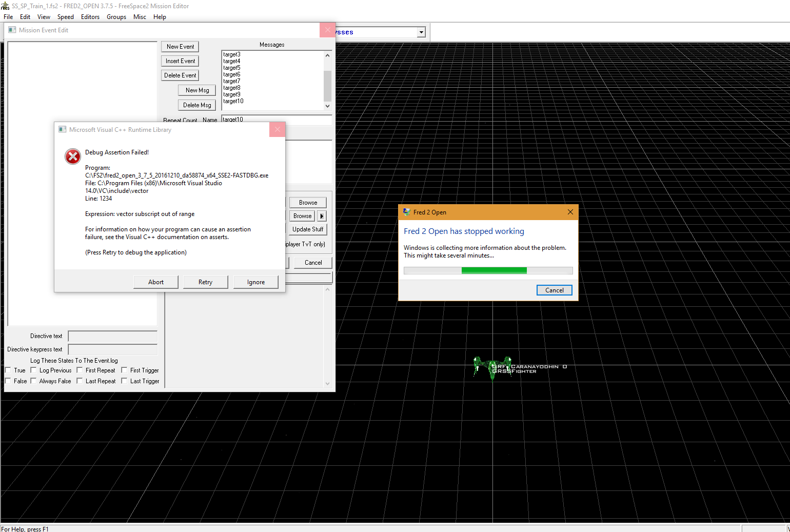Expand the ship class dropdown in toolbar

[421, 32]
